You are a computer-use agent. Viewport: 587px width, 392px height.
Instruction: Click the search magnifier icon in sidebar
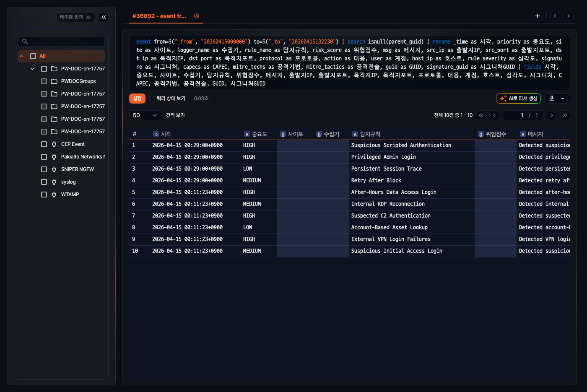tap(25, 42)
